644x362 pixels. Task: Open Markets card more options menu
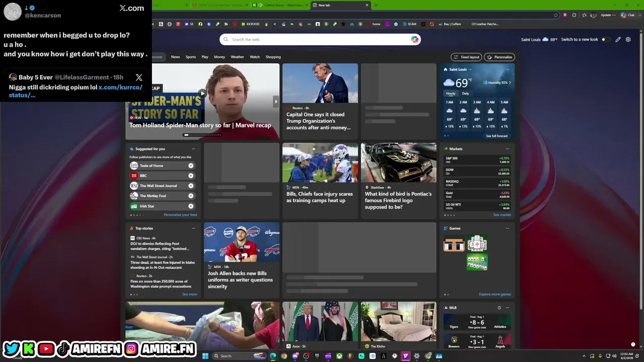pos(507,149)
